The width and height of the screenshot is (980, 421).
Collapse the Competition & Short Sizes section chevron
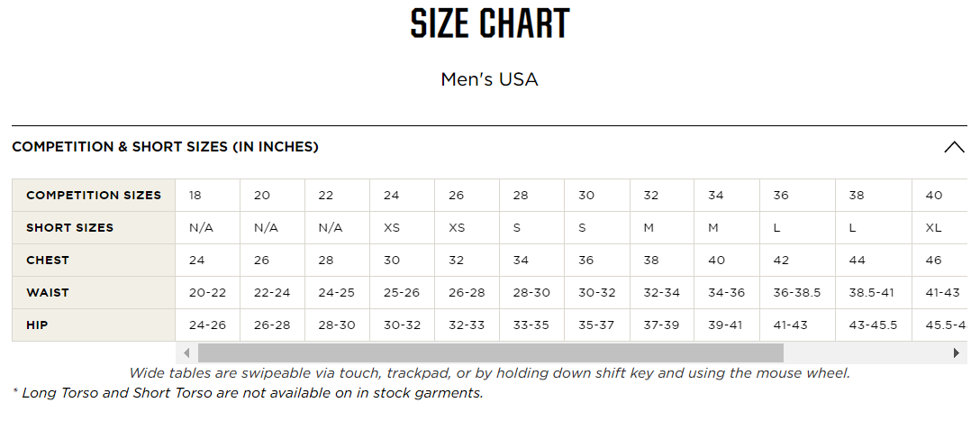click(x=954, y=147)
